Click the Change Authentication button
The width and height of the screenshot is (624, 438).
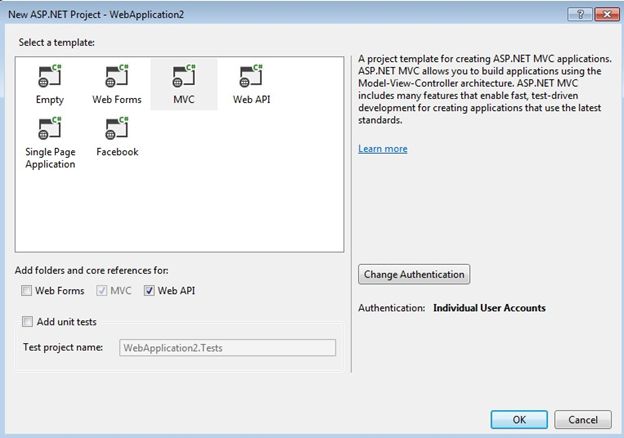coord(414,274)
